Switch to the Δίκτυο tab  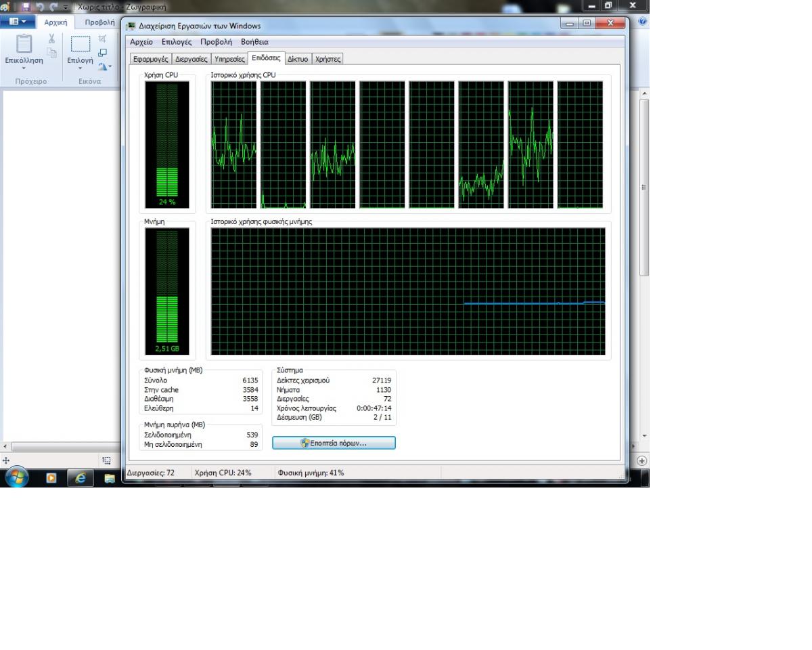pos(298,59)
